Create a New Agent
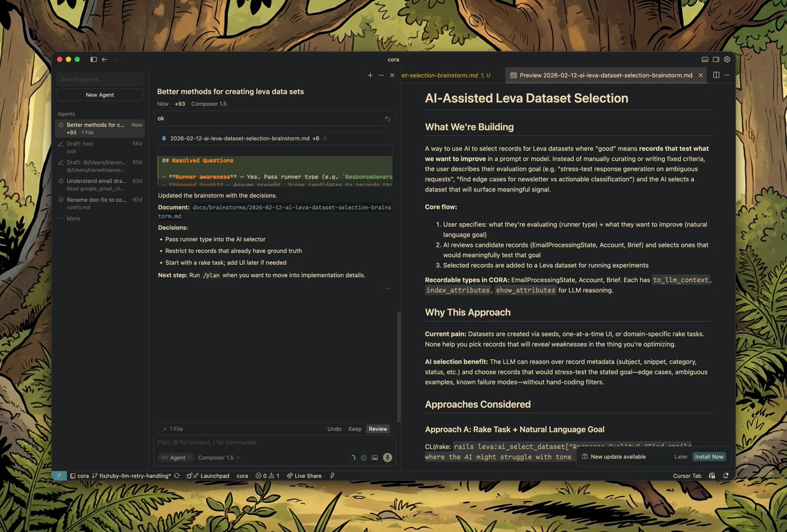Image resolution: width=787 pixels, height=532 pixels. (x=100, y=95)
